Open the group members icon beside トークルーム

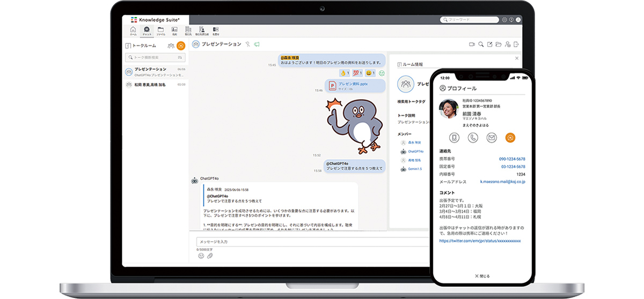(171, 46)
